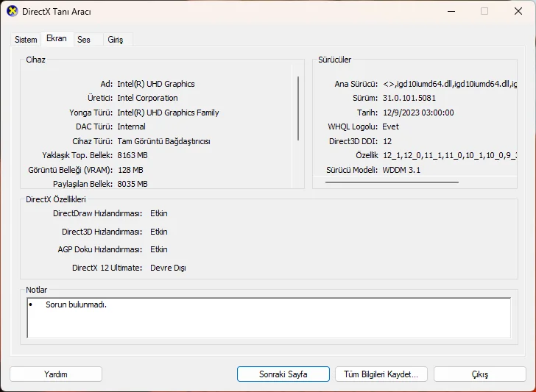Image resolution: width=536 pixels, height=392 pixels.
Task: Click the Intel(R) UHD Graphics Family value
Action: coord(168,113)
